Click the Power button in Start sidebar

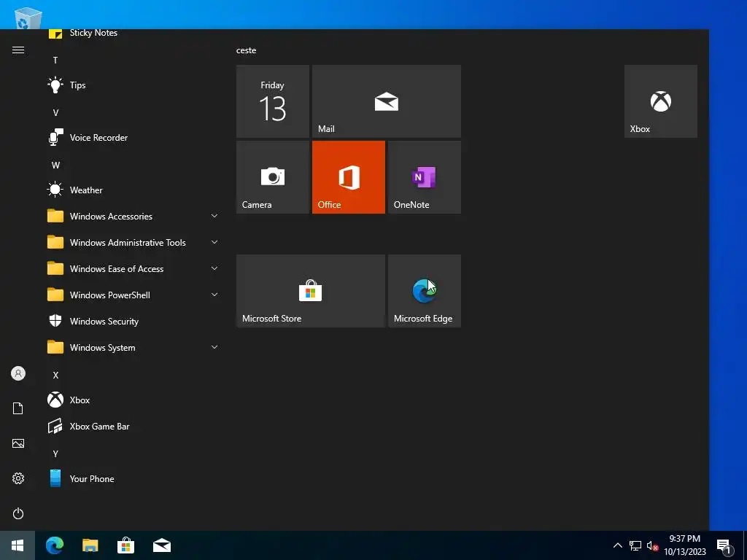click(18, 513)
